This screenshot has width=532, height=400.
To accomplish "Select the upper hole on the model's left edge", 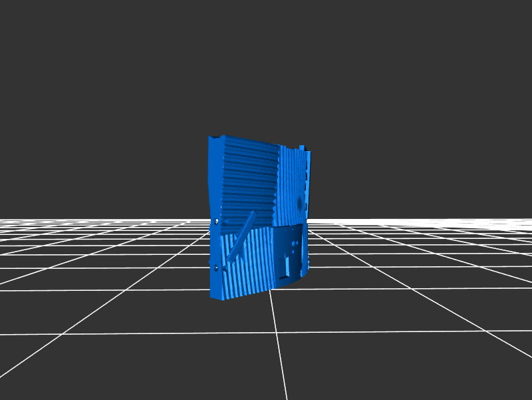I will [217, 221].
